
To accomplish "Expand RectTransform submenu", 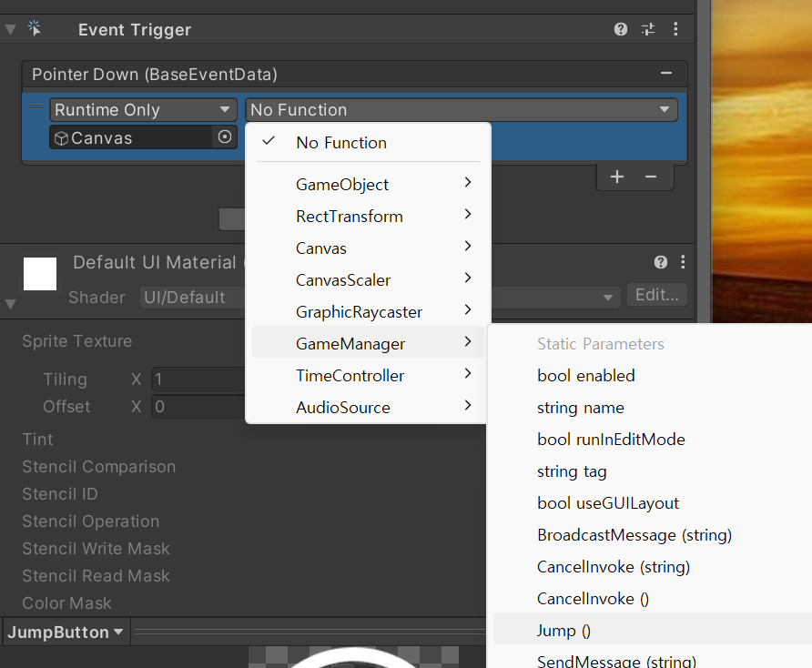I will tap(368, 216).
